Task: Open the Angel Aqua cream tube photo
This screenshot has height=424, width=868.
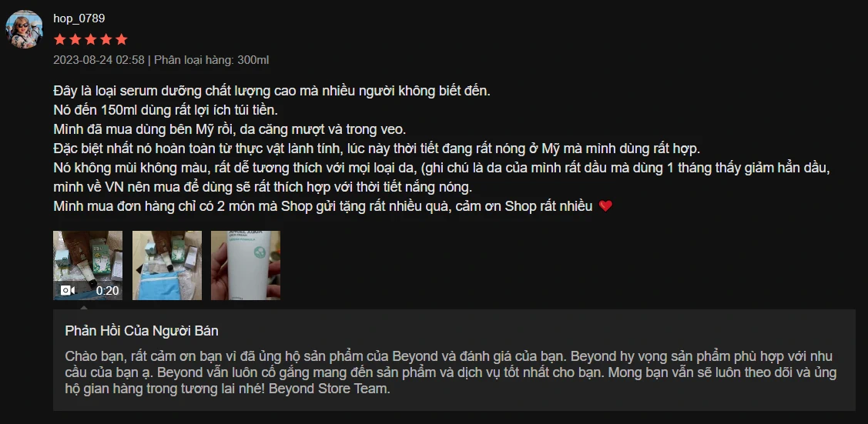Action: click(x=246, y=265)
